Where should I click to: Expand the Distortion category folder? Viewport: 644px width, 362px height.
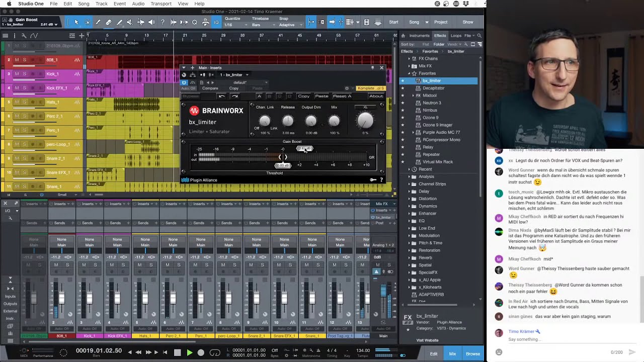pos(409,199)
